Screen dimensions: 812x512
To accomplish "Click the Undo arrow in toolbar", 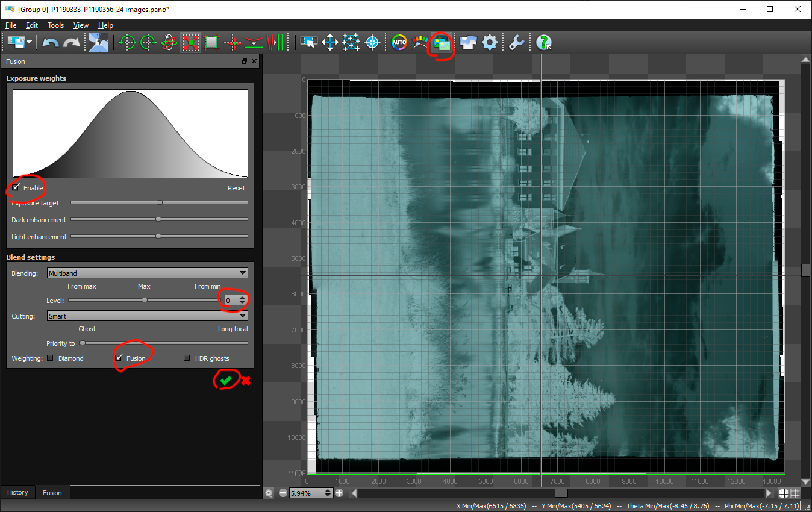I will (51, 42).
